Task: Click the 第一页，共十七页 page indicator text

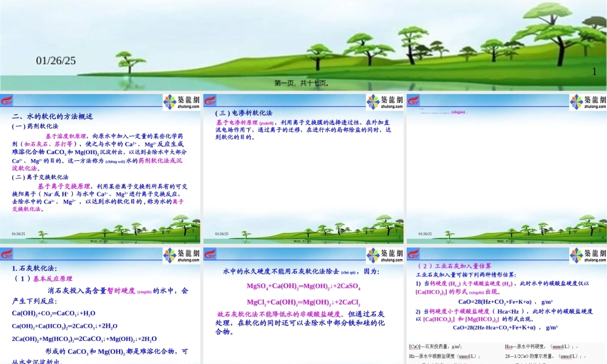Action: pos(302,84)
